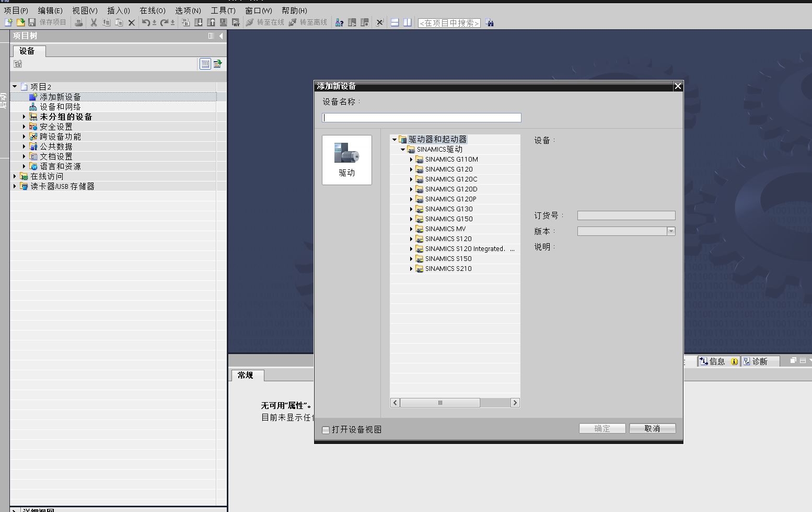Collapse the 项目2 project node
This screenshot has height=512, width=812.
[x=15, y=87]
